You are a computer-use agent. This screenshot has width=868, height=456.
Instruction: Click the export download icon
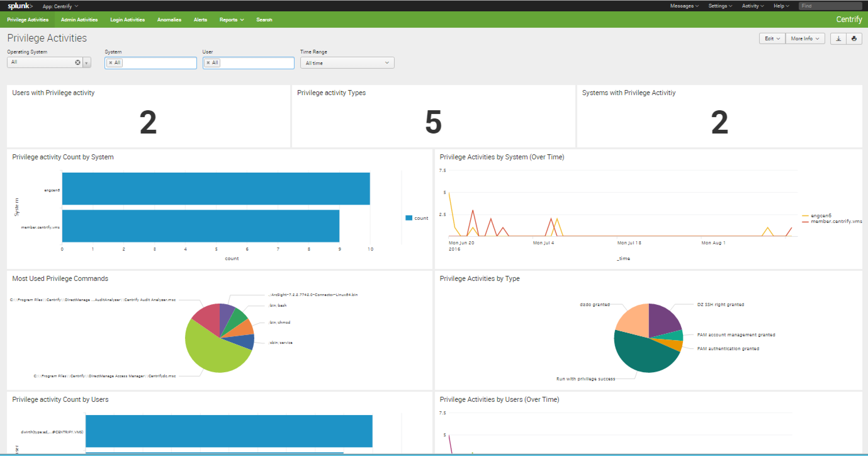(x=838, y=38)
